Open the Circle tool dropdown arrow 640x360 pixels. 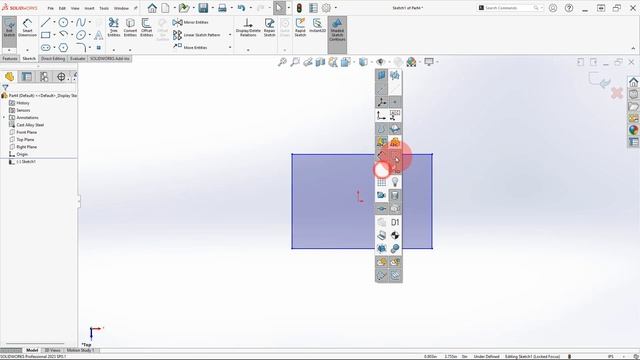click(72, 22)
